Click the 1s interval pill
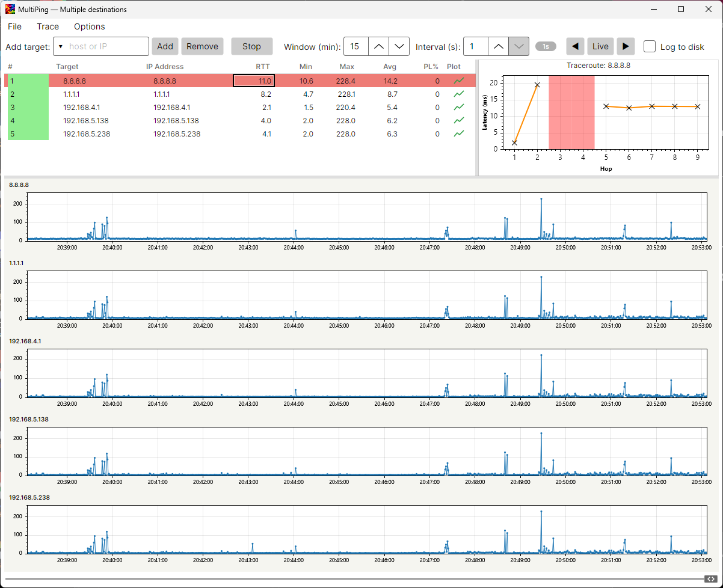The width and height of the screenshot is (723, 588). [546, 46]
